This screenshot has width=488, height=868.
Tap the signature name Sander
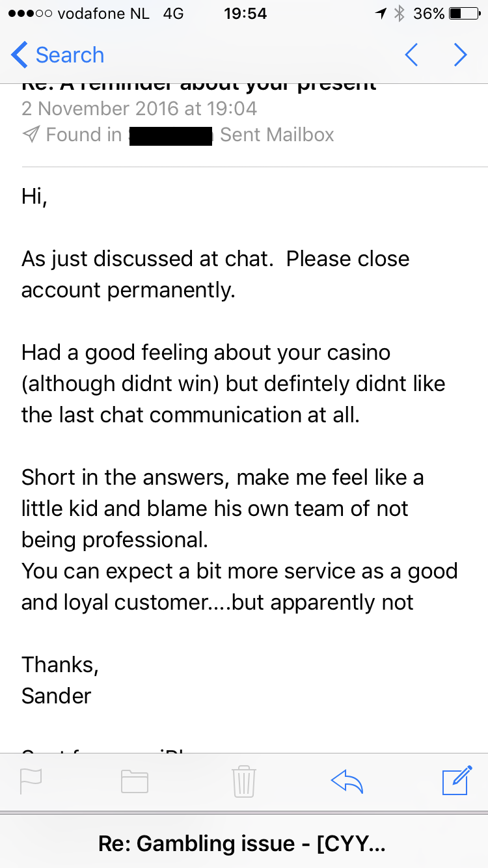[57, 696]
